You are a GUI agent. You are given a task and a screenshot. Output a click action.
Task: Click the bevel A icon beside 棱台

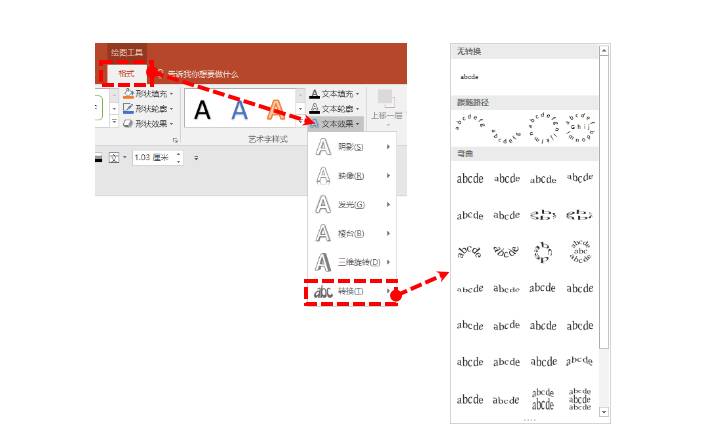323,234
